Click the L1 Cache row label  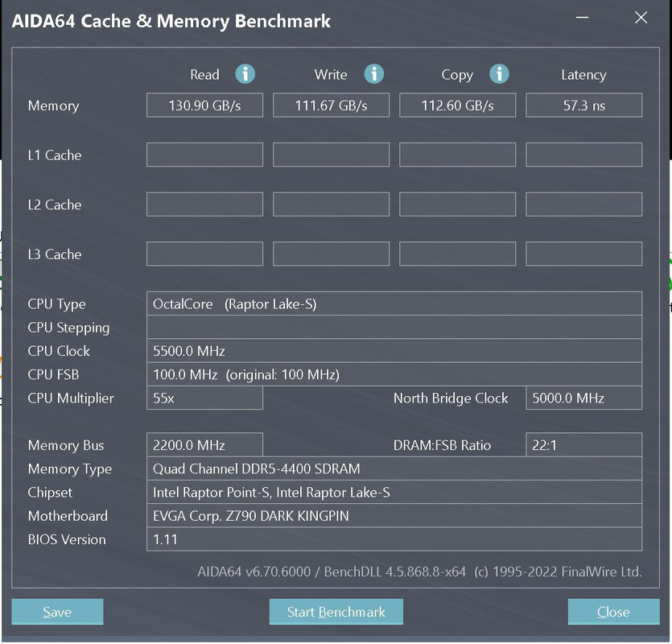(x=55, y=155)
